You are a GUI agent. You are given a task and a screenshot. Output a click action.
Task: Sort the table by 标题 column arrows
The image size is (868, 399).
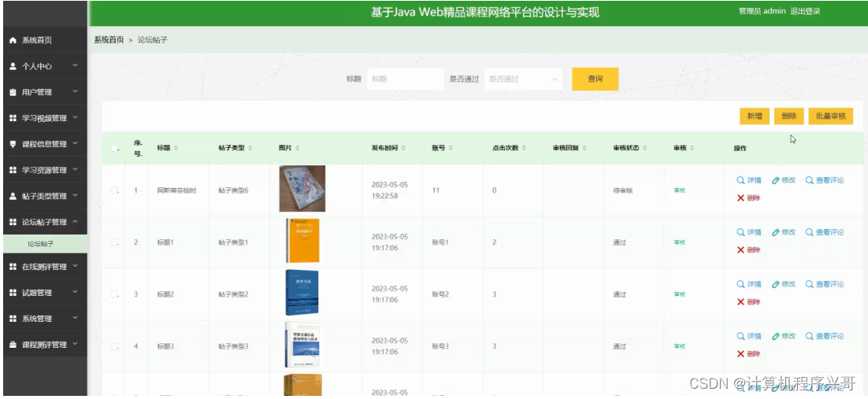coord(176,148)
